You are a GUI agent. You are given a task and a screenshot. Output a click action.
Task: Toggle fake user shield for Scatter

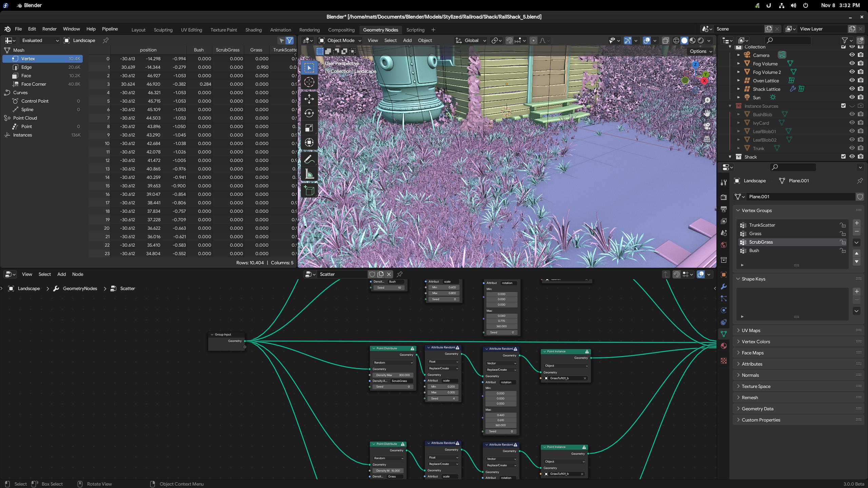coord(372,274)
